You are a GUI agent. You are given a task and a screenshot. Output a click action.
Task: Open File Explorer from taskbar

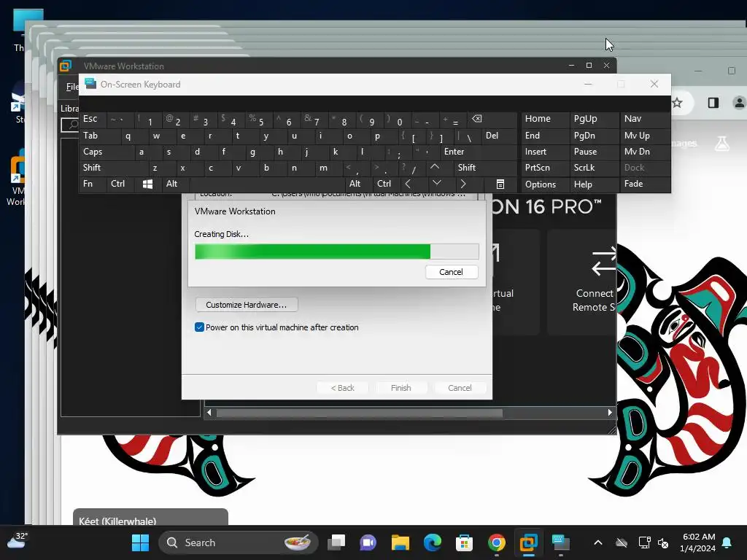click(x=400, y=542)
